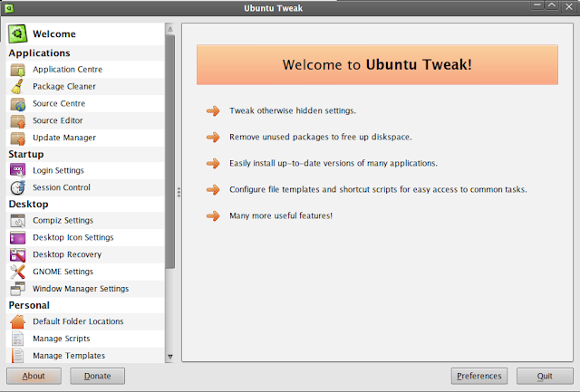Viewport: 580px width, 392px height.
Task: Click the GNOME Settings tools icon
Action: tap(18, 272)
